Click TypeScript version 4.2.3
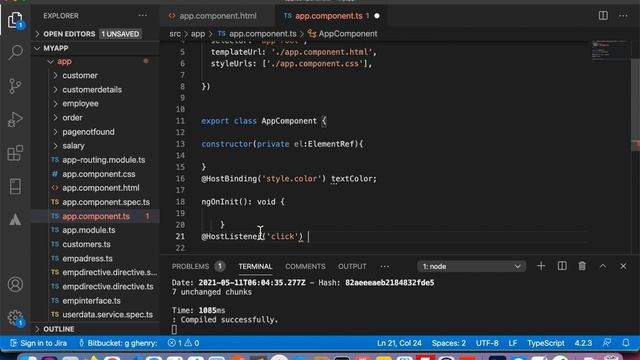Screen dimensions: 640x360 click(x=583, y=343)
